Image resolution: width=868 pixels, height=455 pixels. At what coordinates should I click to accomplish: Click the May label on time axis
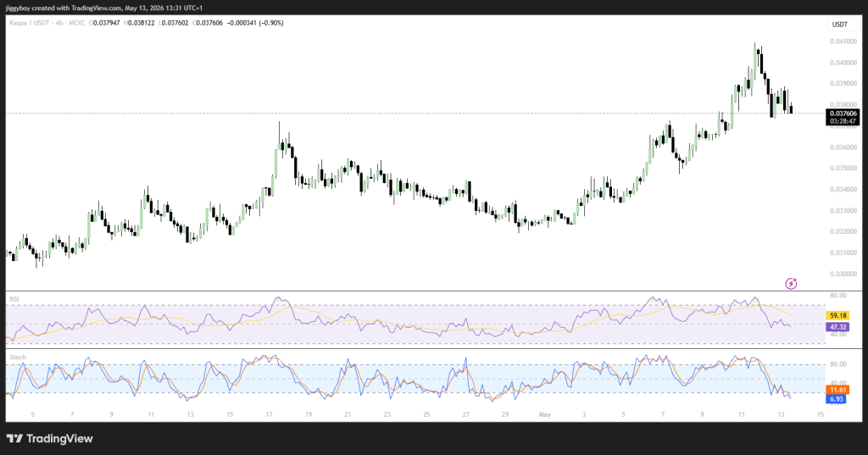545,414
